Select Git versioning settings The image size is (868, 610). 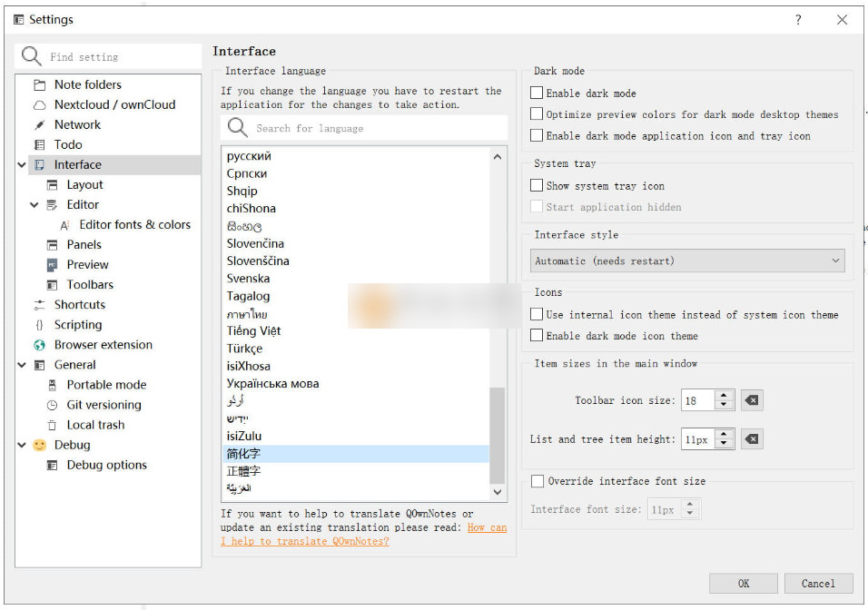[104, 405]
